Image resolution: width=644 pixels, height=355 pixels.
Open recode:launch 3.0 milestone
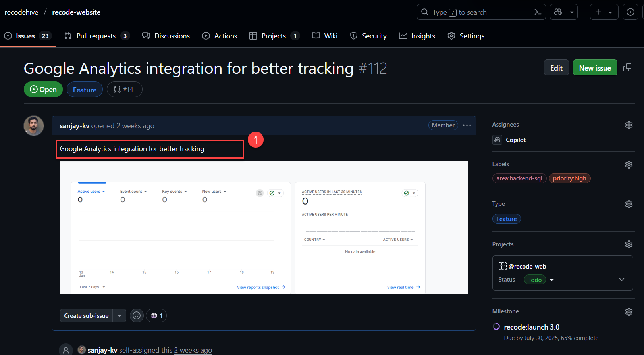[532, 327]
